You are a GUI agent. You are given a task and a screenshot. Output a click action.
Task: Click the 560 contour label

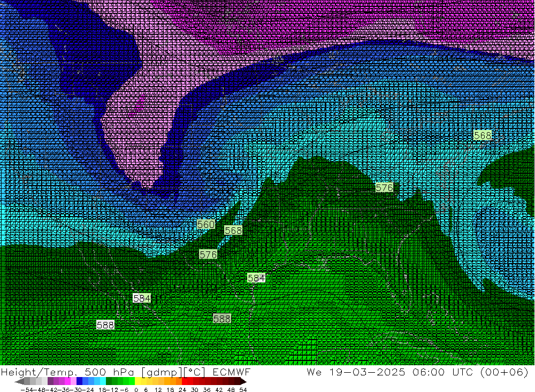point(206,224)
